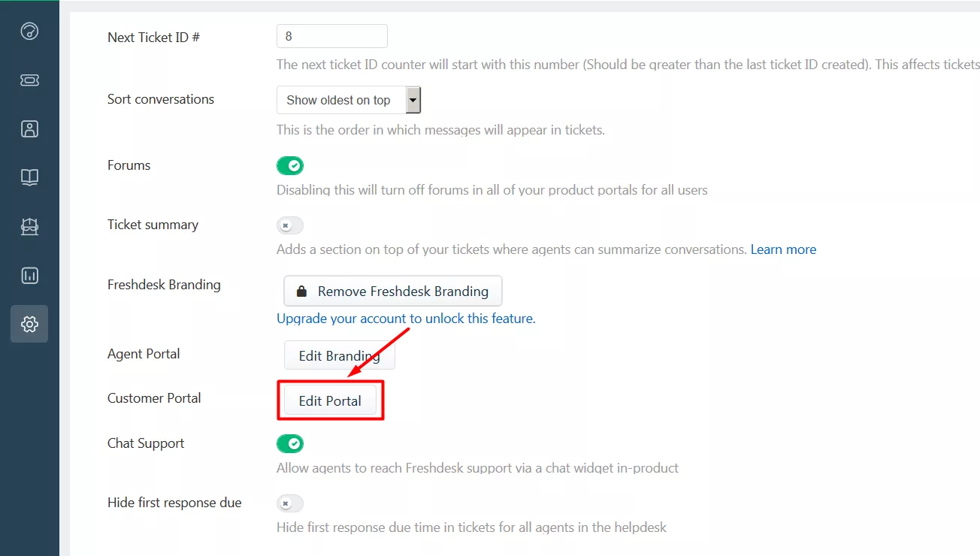Click the Edit Portal button
980x556 pixels.
click(330, 400)
